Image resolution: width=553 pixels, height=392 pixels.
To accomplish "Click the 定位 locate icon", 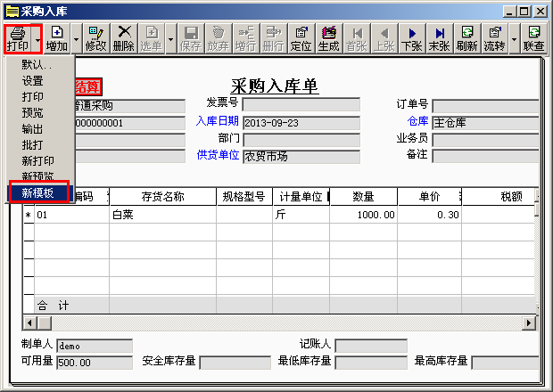I will [301, 38].
